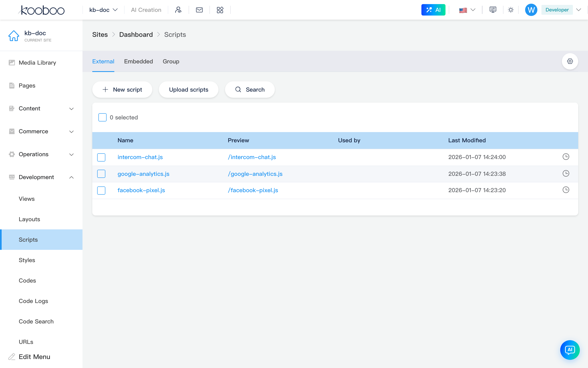588x368 pixels.
Task: Expand the Commerce section
Action: pyautogui.click(x=41, y=131)
